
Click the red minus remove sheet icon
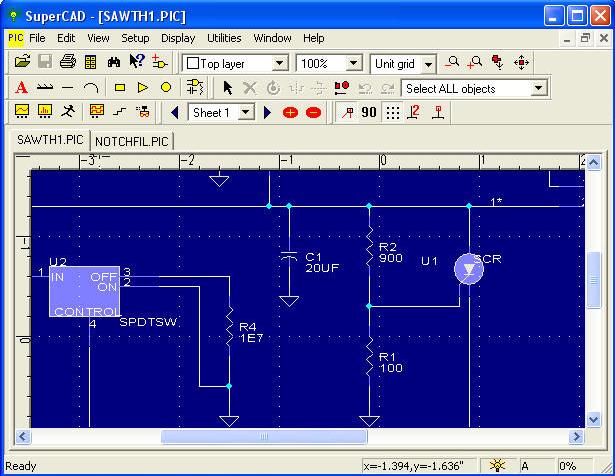tap(313, 113)
